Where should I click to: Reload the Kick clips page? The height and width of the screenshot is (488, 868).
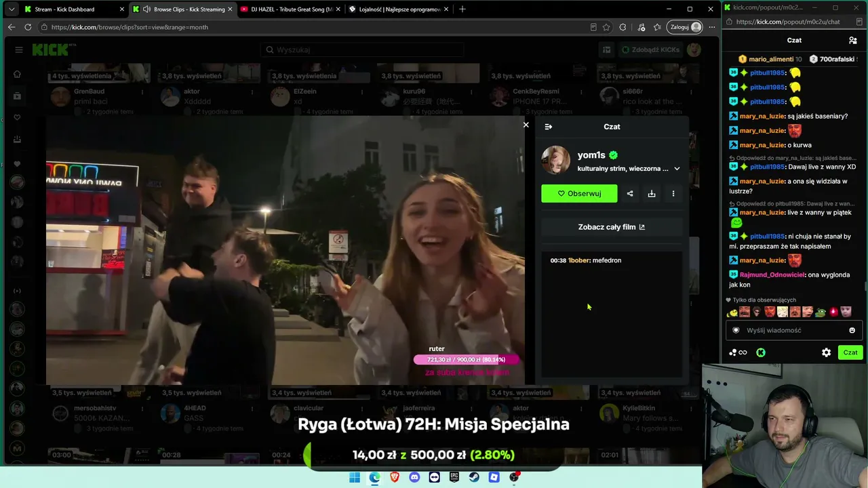(x=28, y=27)
